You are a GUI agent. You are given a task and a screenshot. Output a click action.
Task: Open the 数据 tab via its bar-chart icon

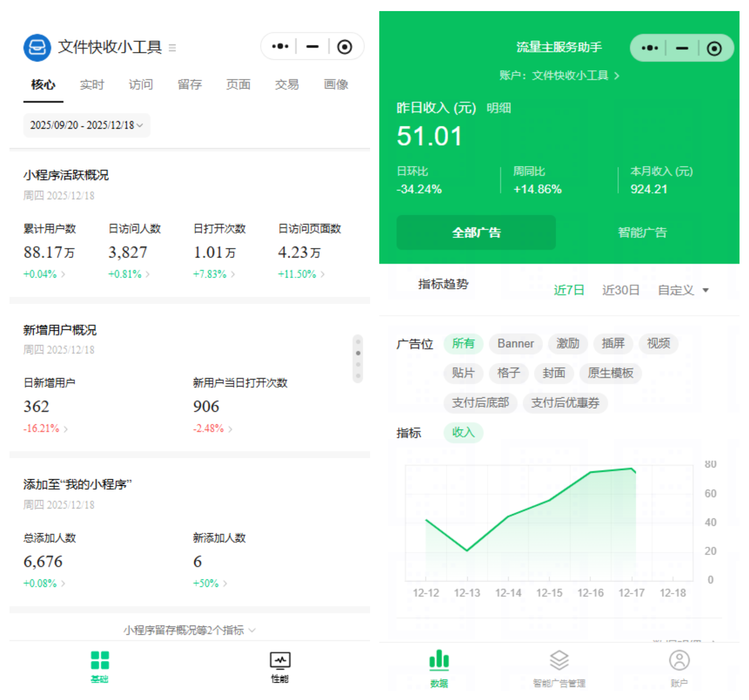(439, 660)
